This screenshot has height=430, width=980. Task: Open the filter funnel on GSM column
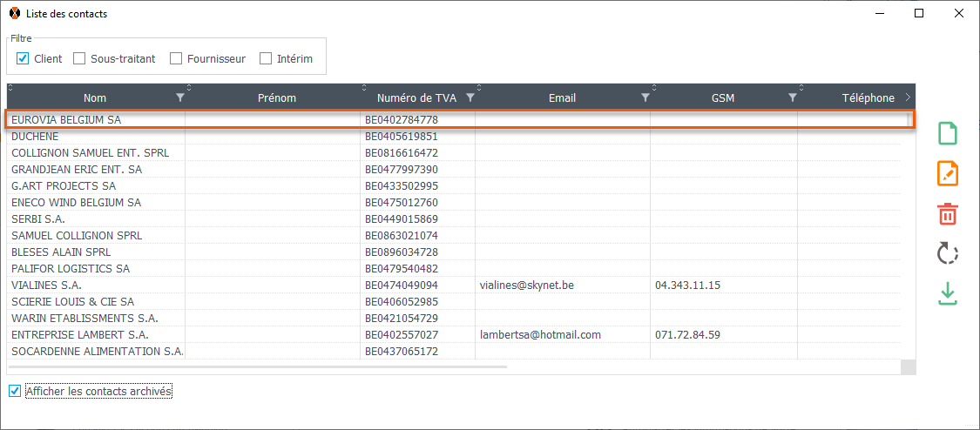coord(792,97)
